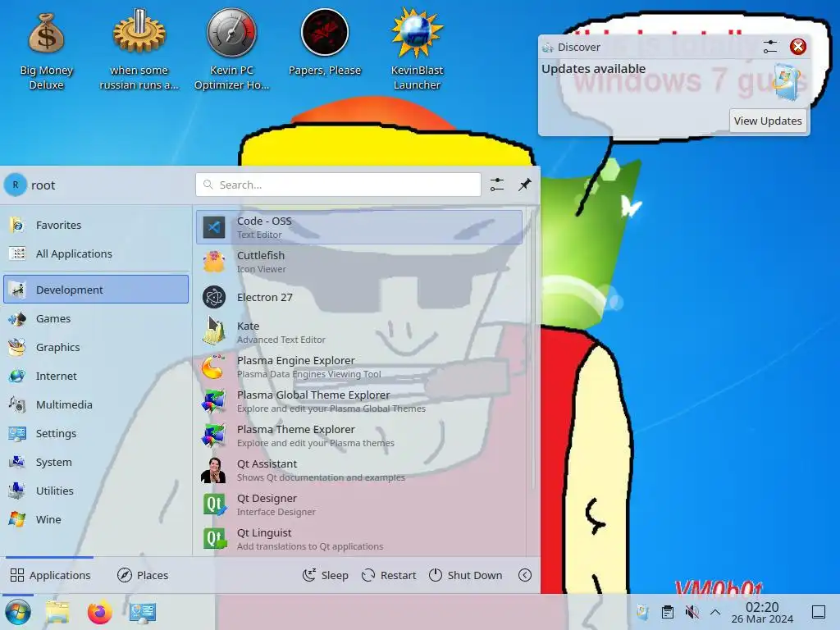Screen dimensions: 840x630
Task: Open the gear desktop shortcut 'when some russian runs a...'
Action: click(x=139, y=50)
